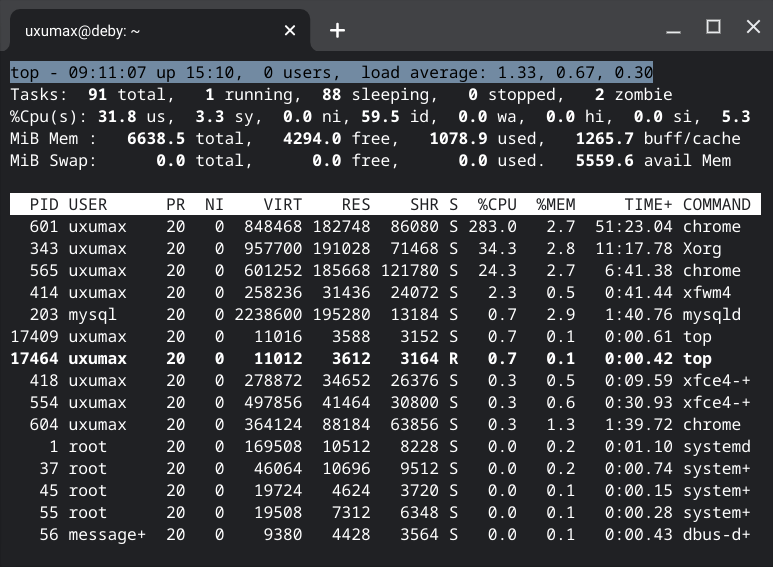Select the systemd PID 1 row
The height and width of the screenshot is (567, 773).
(386, 447)
